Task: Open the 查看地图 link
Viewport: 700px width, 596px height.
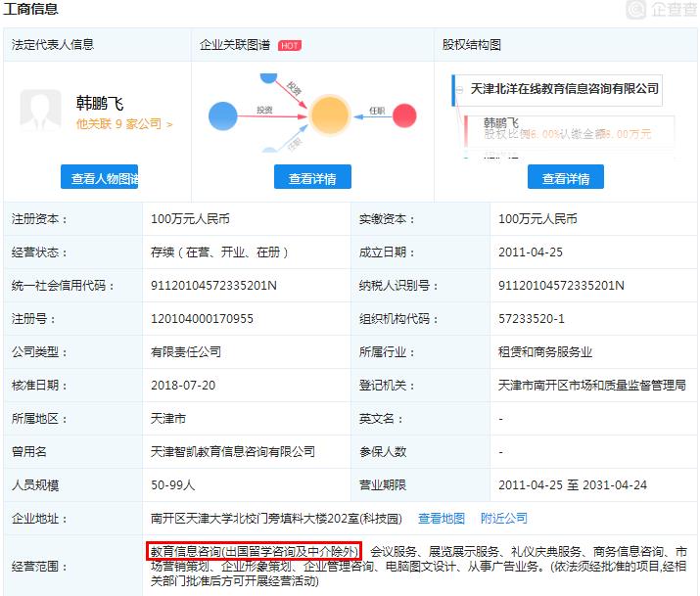Action: click(x=442, y=518)
